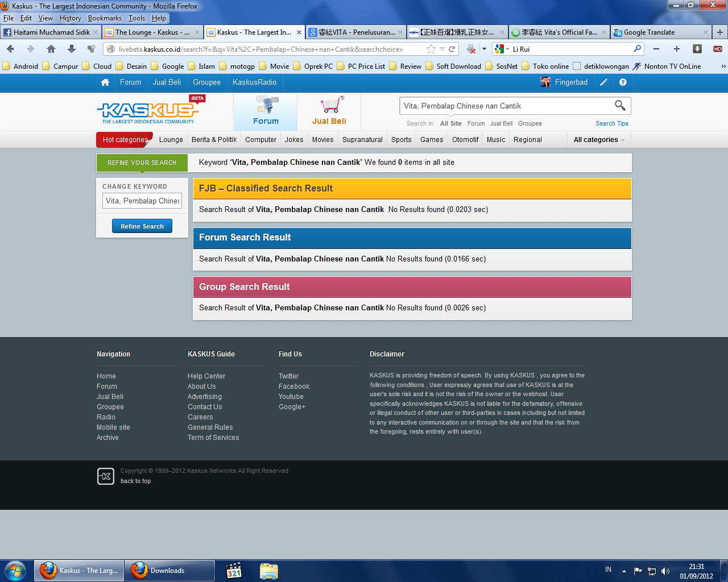Open Windows Explorer taskbar icon

[269, 571]
